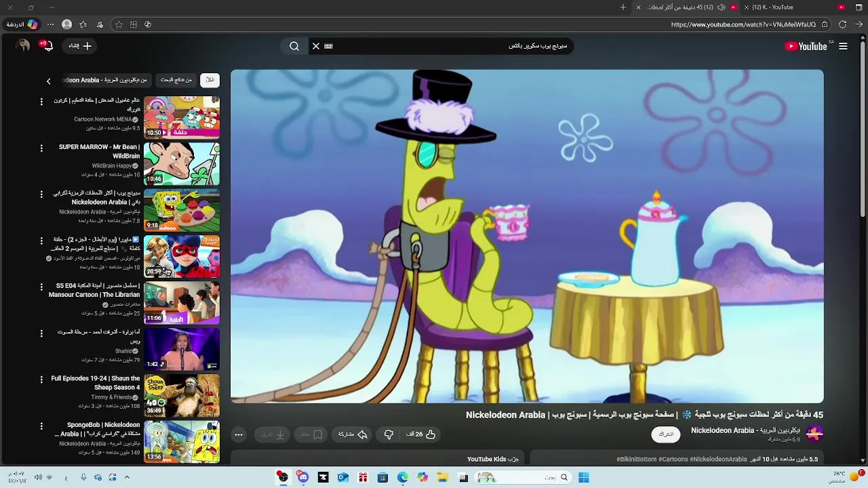Image resolution: width=868 pixels, height=488 pixels.
Task: Open options menu for Gumball video
Action: pyautogui.click(x=41, y=102)
